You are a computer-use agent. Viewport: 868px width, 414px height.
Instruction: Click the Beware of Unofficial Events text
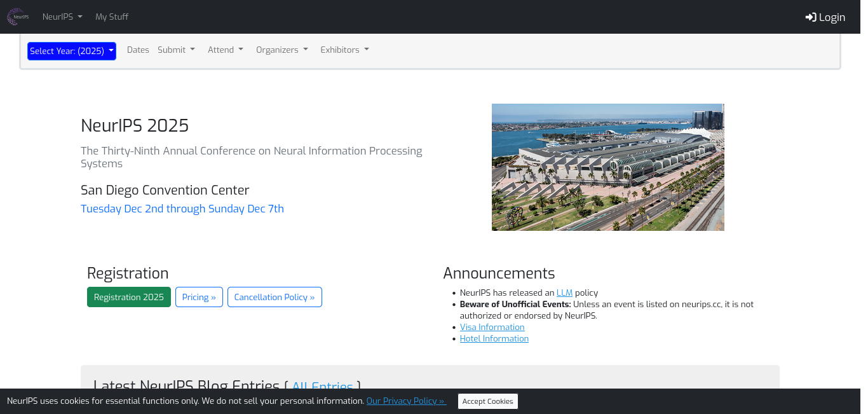pyautogui.click(x=515, y=304)
